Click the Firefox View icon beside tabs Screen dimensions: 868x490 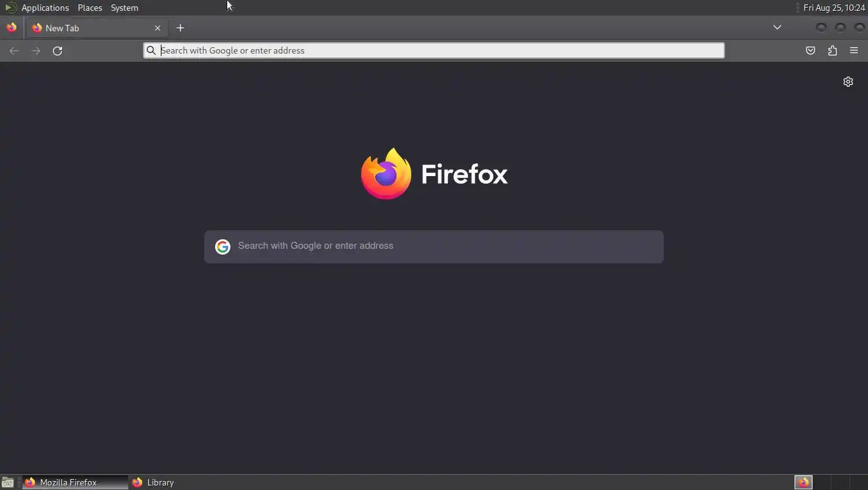[11, 28]
